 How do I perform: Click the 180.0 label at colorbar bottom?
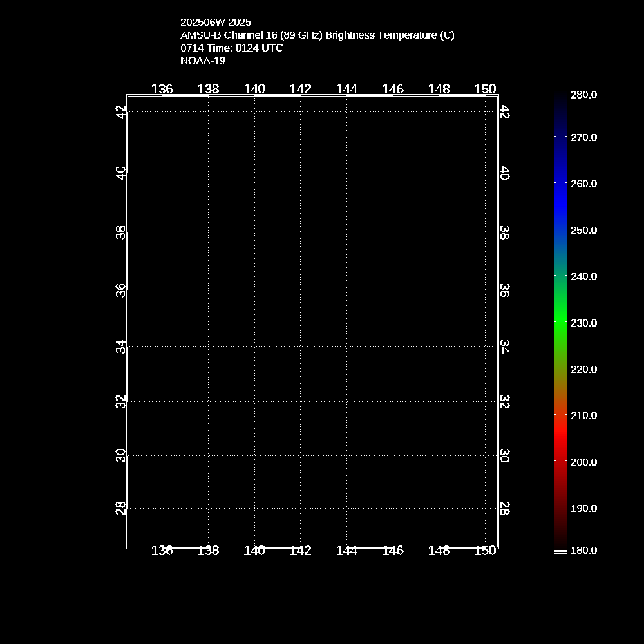(583, 550)
